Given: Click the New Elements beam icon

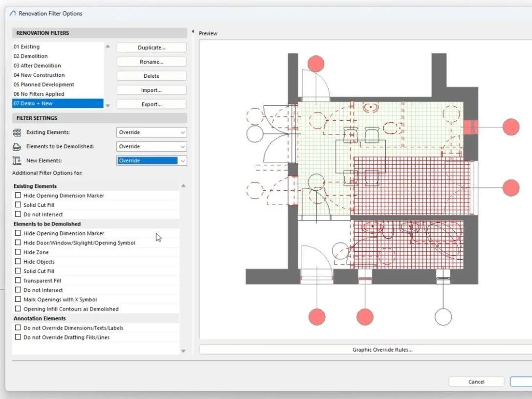Looking at the screenshot, I should [17, 161].
